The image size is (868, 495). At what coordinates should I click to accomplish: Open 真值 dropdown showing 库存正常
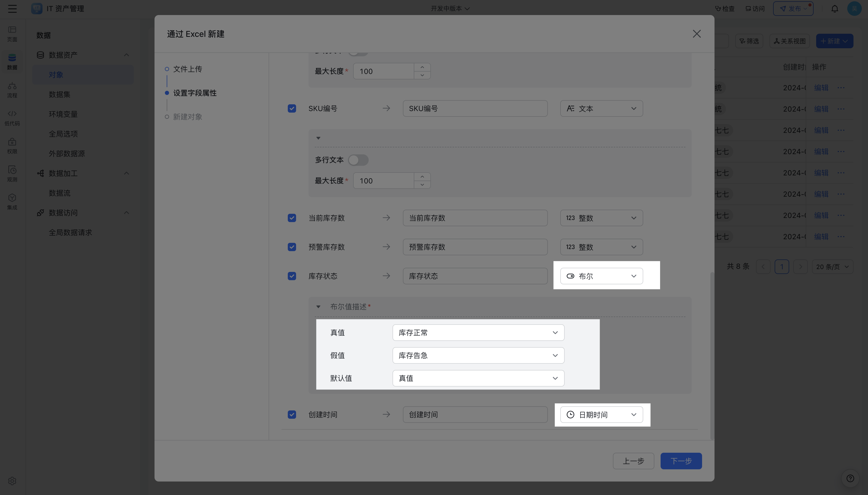(478, 333)
